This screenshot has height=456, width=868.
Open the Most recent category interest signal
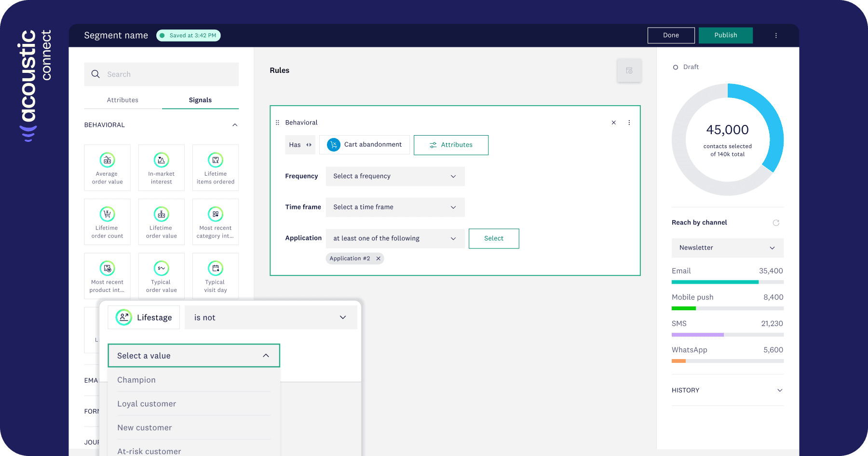click(215, 221)
